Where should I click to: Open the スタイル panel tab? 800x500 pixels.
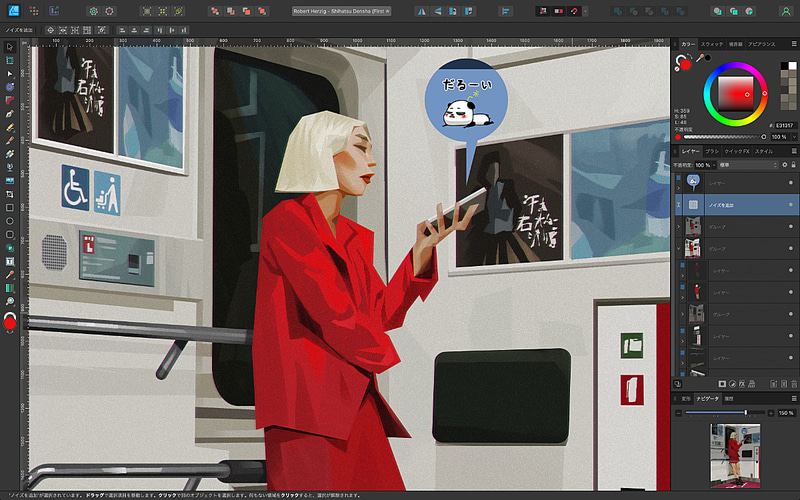point(764,152)
